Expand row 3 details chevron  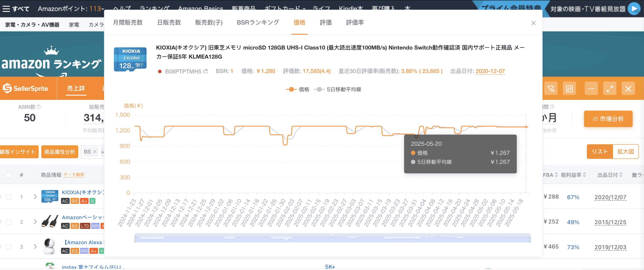pyautogui.click(x=35, y=247)
